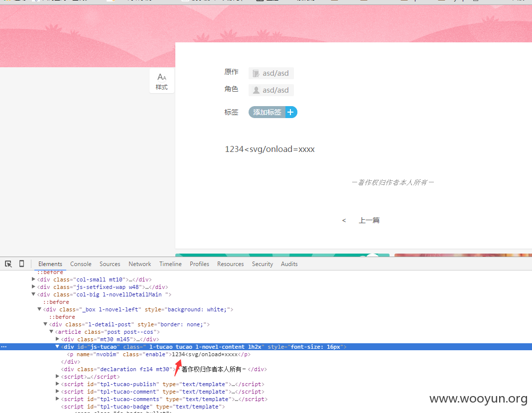The image size is (532, 413).
Task: Open the Audits tab
Action: [x=289, y=264]
